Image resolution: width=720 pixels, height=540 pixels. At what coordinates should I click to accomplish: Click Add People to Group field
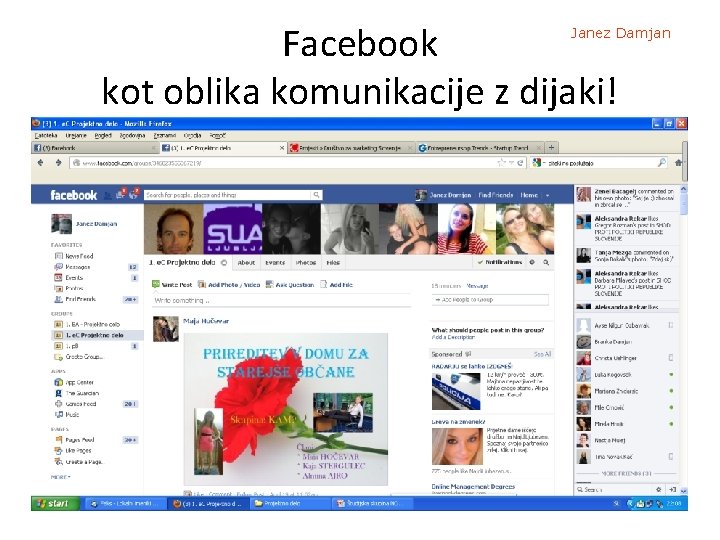coord(490,299)
